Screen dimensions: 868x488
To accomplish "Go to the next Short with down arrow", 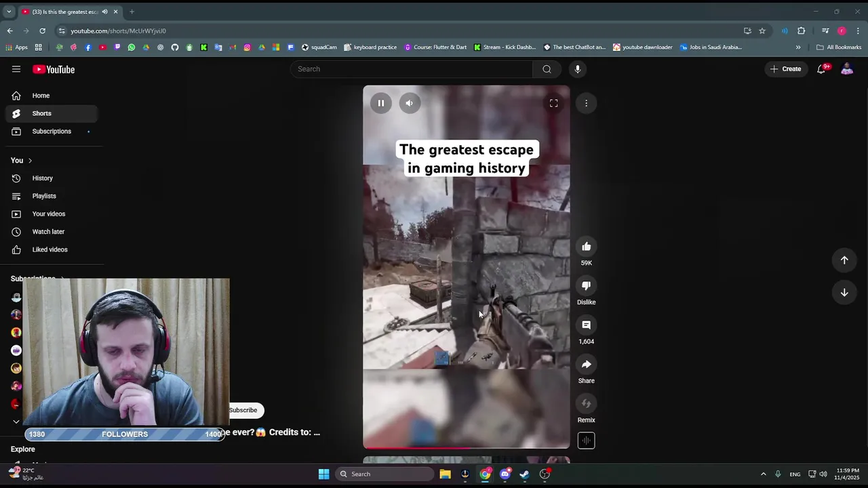I will [844, 293].
